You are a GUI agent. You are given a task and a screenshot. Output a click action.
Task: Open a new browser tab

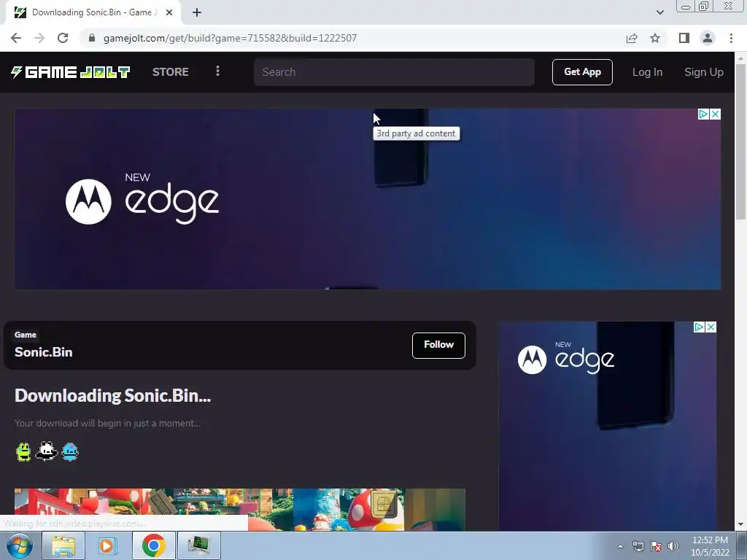tap(197, 13)
